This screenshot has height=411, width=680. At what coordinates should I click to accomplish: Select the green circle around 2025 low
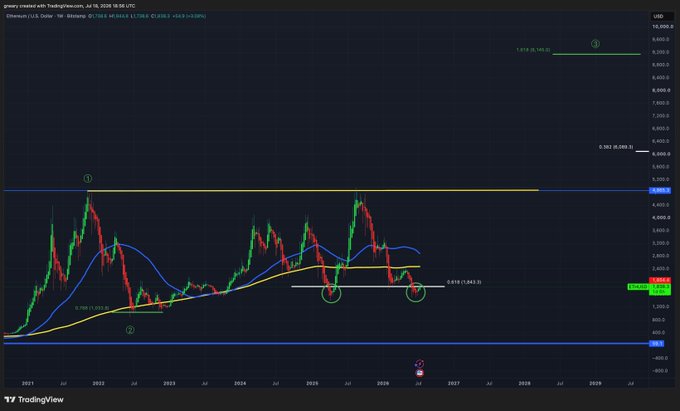[331, 293]
